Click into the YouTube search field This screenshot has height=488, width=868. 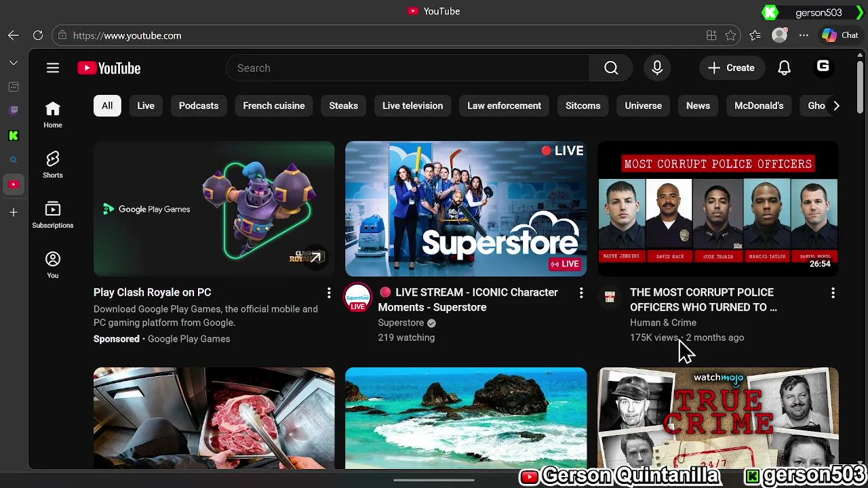[408, 68]
